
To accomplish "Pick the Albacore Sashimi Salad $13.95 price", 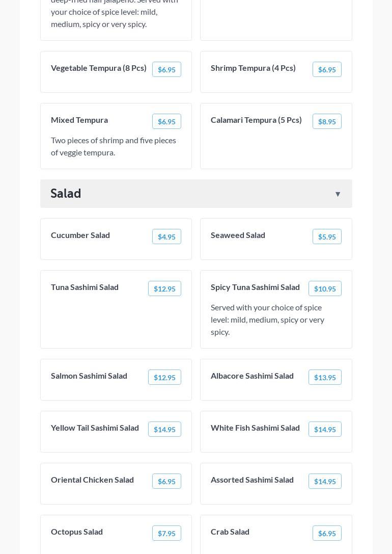I will (x=325, y=378).
